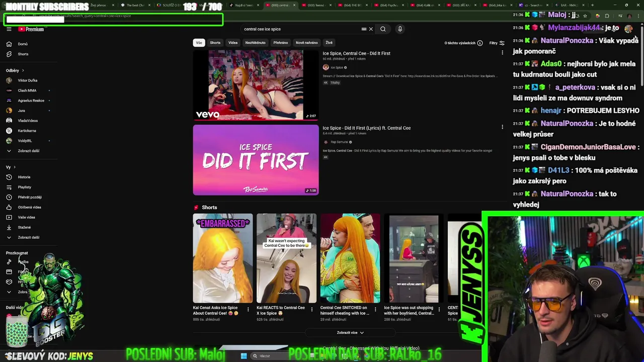
Task: Open options for Kai Cenat Asks short
Action: tap(248, 310)
